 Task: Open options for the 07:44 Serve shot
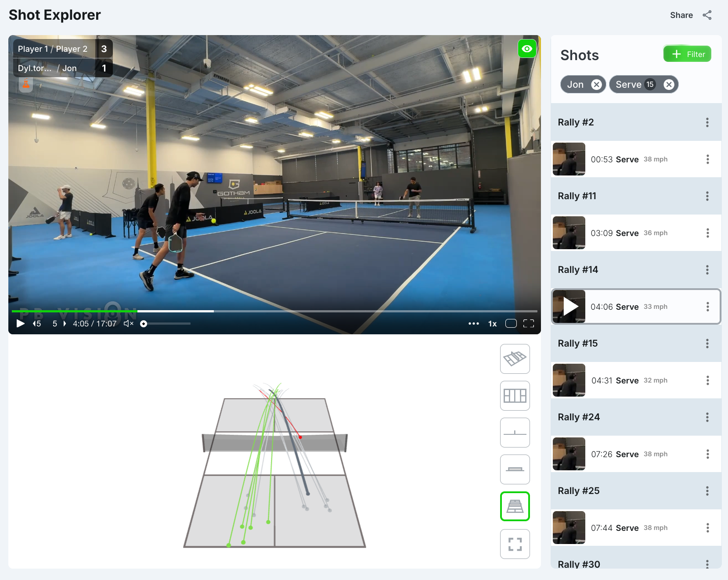click(x=707, y=528)
